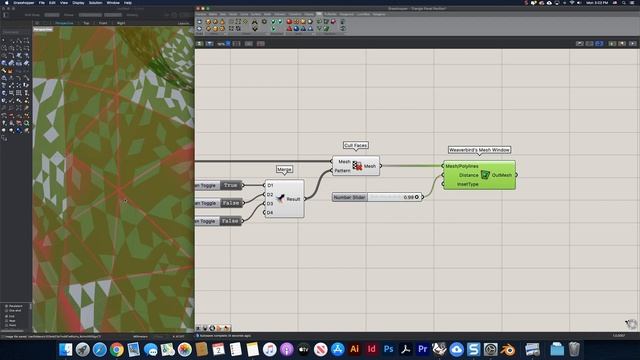
Task: Click the first icon of the canvas toolbar's right group
Action: coord(580,43)
